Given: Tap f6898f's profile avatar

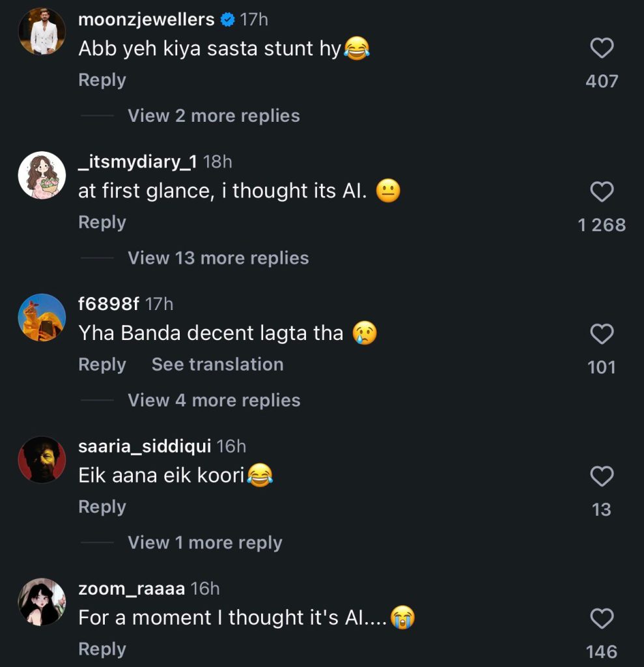Looking at the screenshot, I should click(x=42, y=317).
